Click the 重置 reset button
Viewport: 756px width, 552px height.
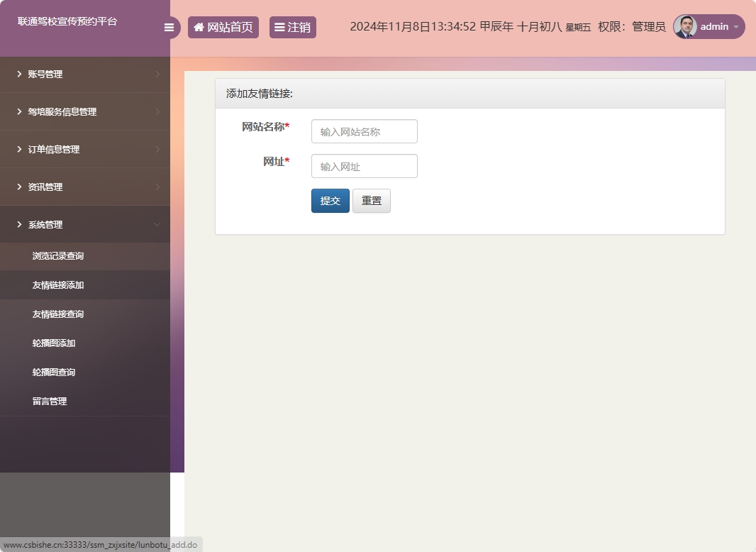tap(371, 201)
